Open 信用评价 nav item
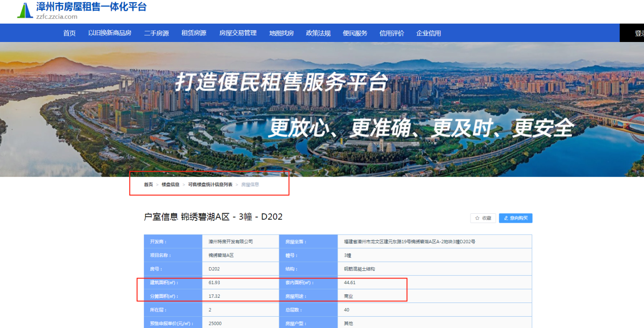 (x=392, y=33)
